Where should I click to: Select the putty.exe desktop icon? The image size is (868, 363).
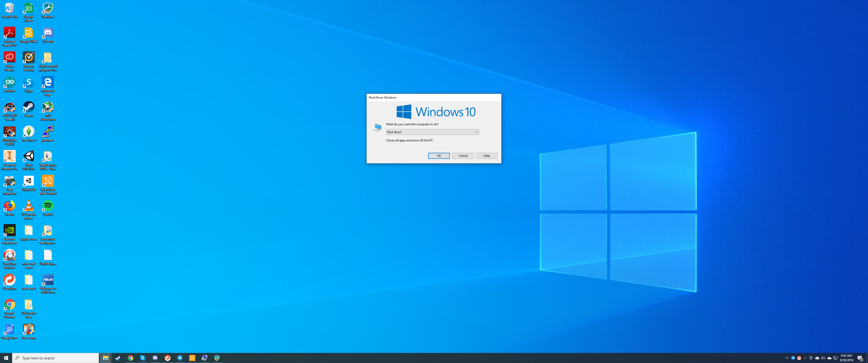click(48, 134)
